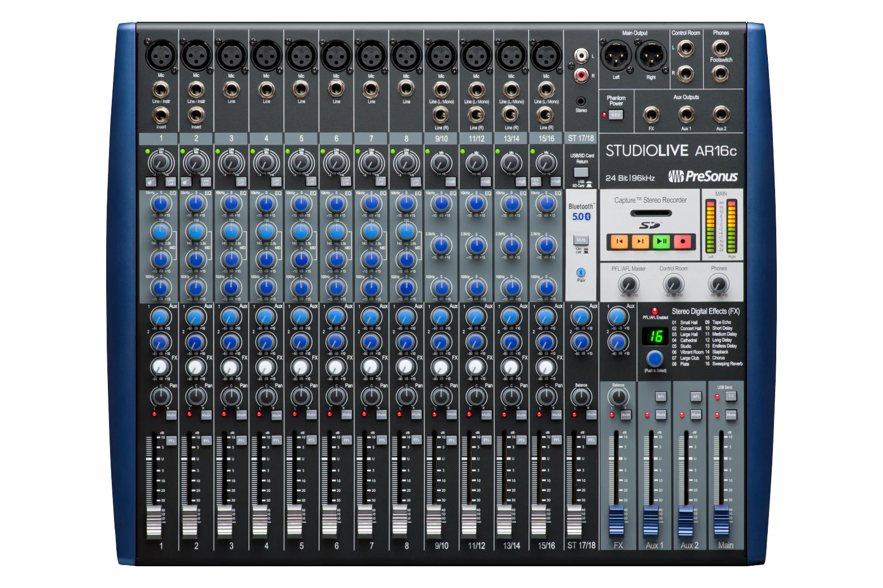Click the ST 17/18 Balance knob

[581, 396]
